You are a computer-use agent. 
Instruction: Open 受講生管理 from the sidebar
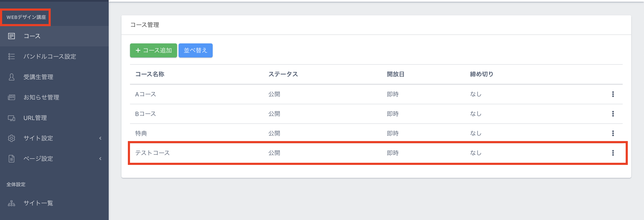coord(38,77)
